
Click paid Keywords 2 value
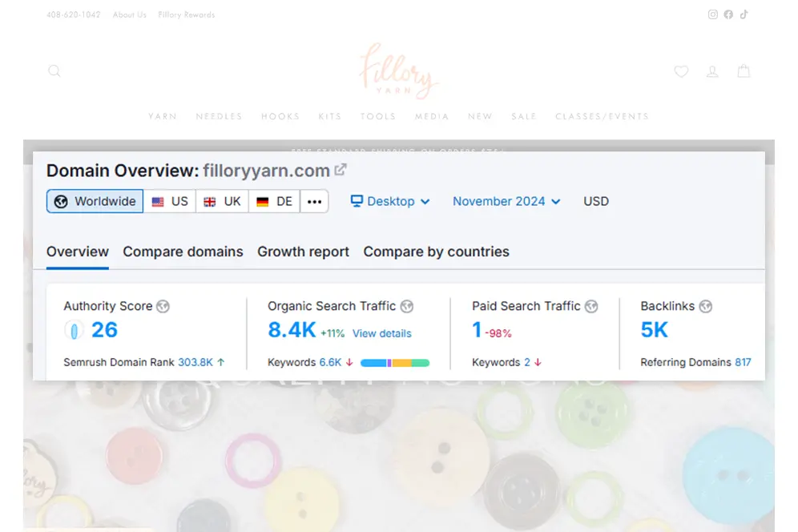coord(527,362)
